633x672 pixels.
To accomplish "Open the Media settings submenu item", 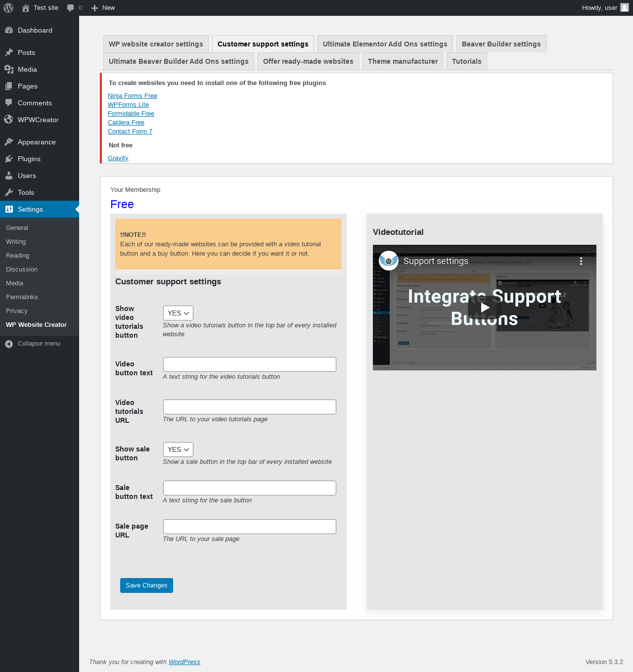I will [40, 283].
